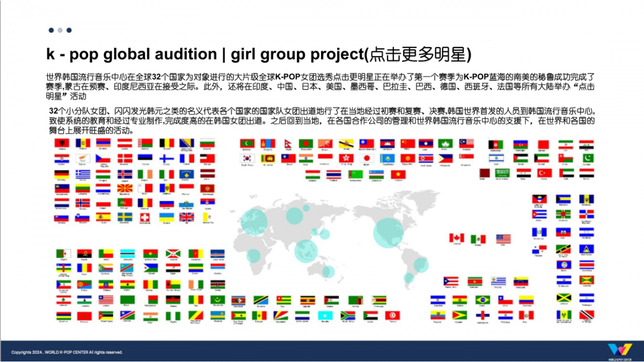Select the Cyprus flag
644x362 pixels.
83,158
